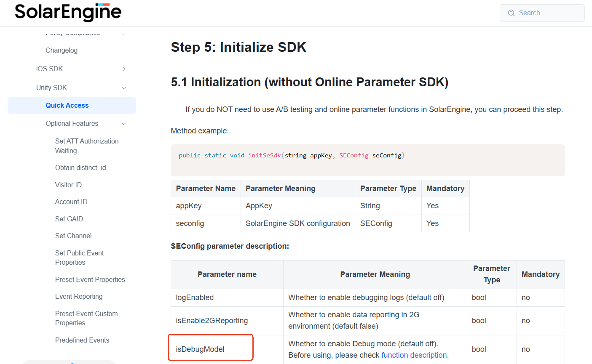Select Quick Access in sidebar
The width and height of the screenshot is (592, 364).
click(67, 106)
